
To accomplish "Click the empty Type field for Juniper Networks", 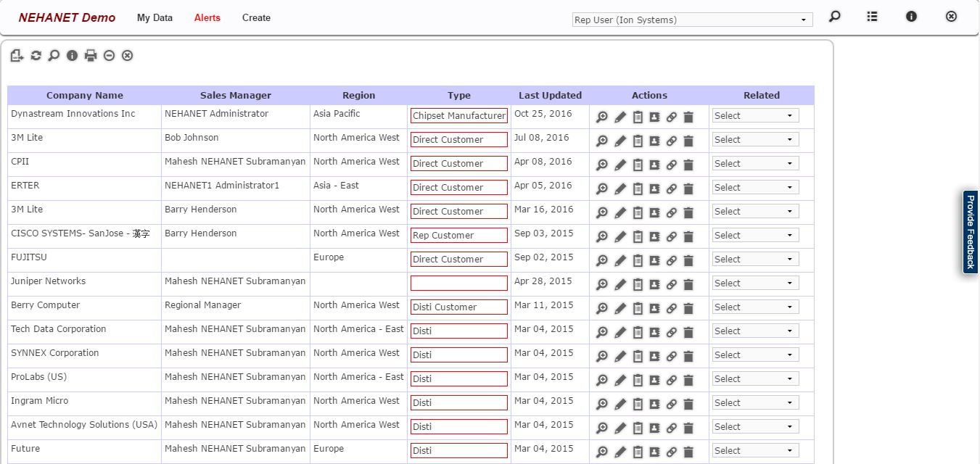I will 458,283.
